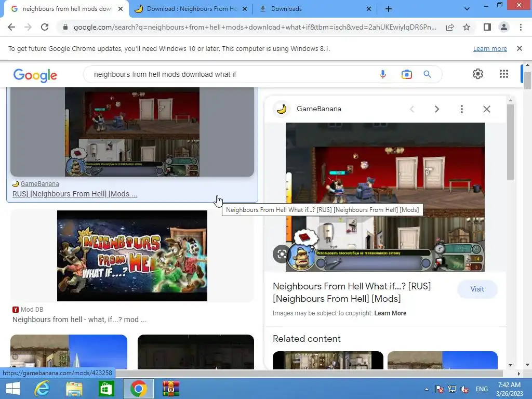Launch Internet Explorer from taskbar

pyautogui.click(x=42, y=389)
